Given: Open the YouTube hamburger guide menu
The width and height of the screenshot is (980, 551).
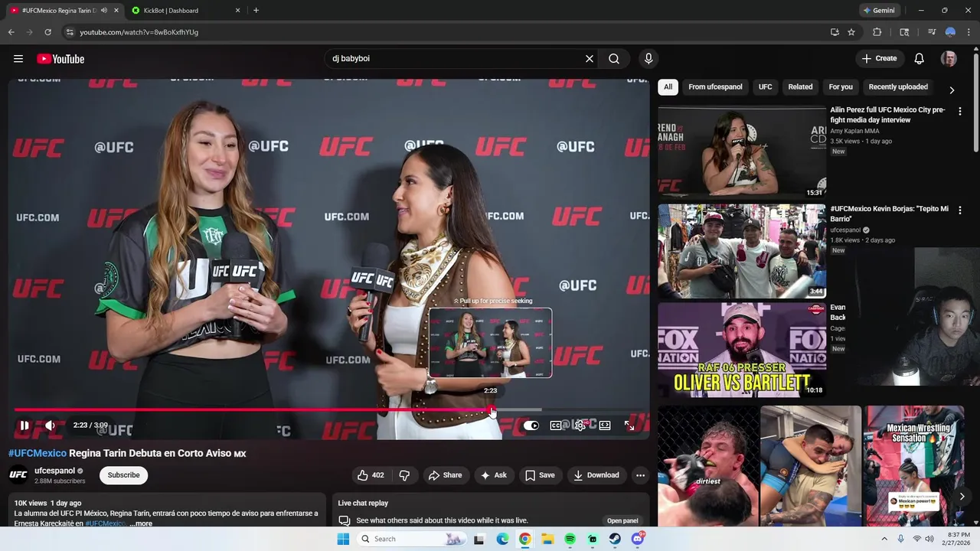Looking at the screenshot, I should tap(18, 59).
